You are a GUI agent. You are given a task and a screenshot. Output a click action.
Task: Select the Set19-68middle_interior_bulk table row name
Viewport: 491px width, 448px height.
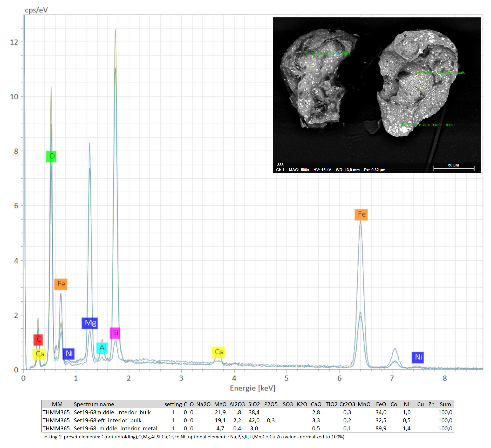112,412
